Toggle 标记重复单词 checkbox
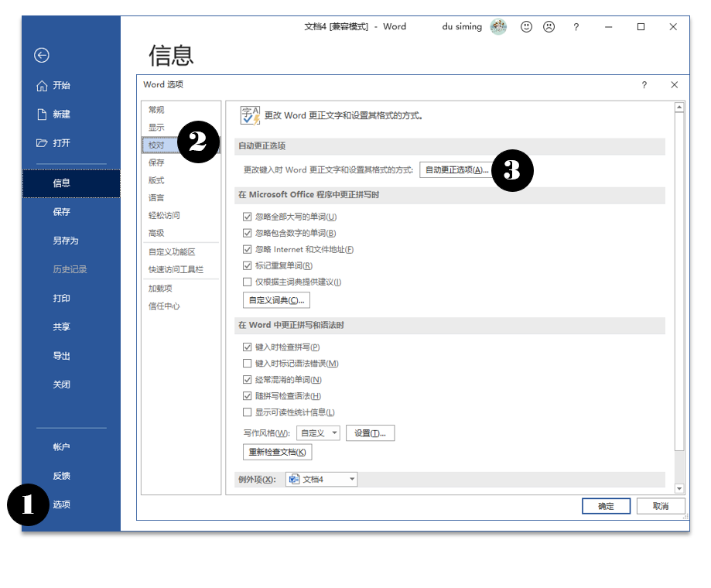This screenshot has height=588, width=711. coord(247,265)
